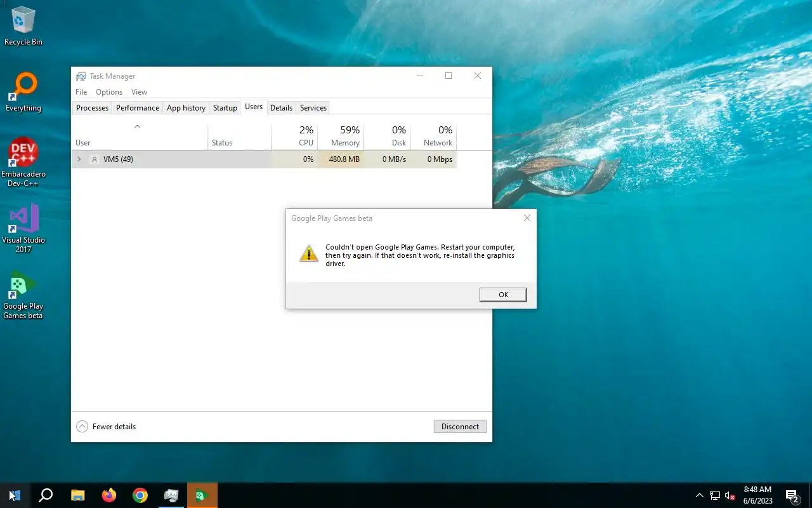This screenshot has width=812, height=508.
Task: Launch Google Play Games beta desktop shortcut
Action: (x=23, y=295)
